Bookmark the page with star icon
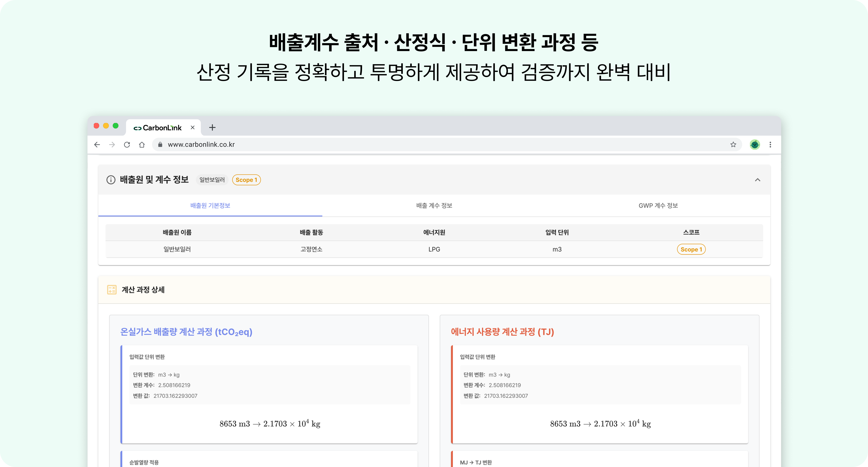 (x=733, y=145)
